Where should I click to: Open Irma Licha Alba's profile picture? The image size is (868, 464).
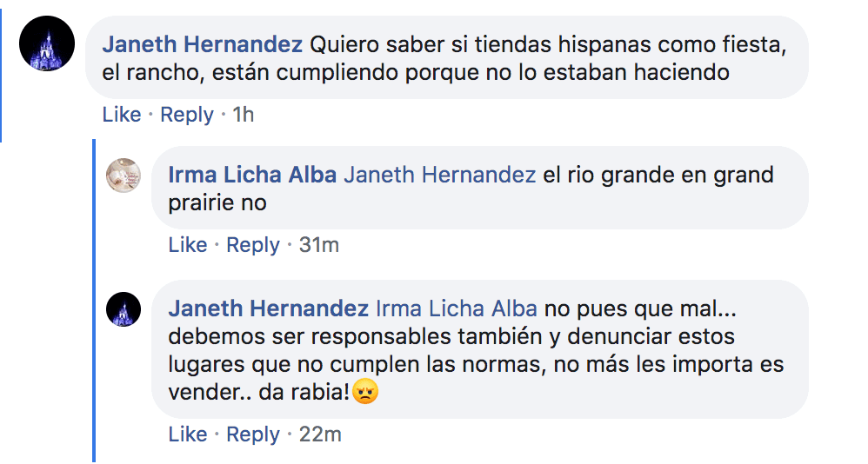[x=123, y=176]
